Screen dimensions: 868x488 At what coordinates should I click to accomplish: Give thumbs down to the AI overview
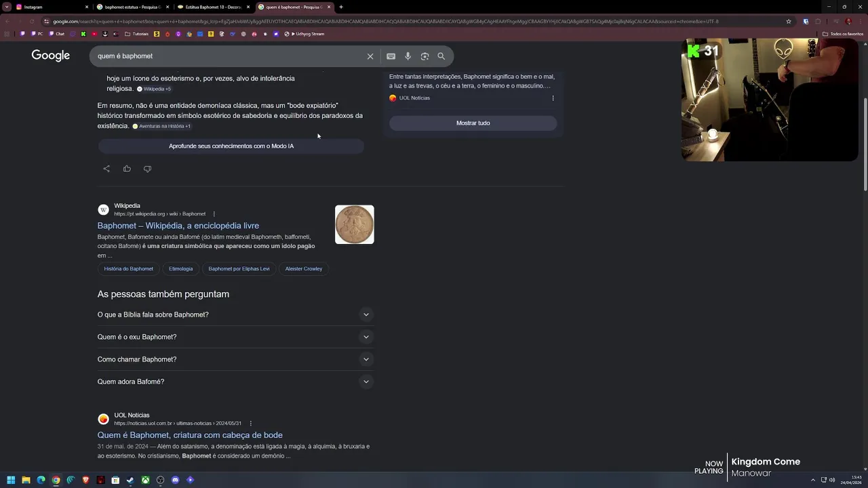147,169
